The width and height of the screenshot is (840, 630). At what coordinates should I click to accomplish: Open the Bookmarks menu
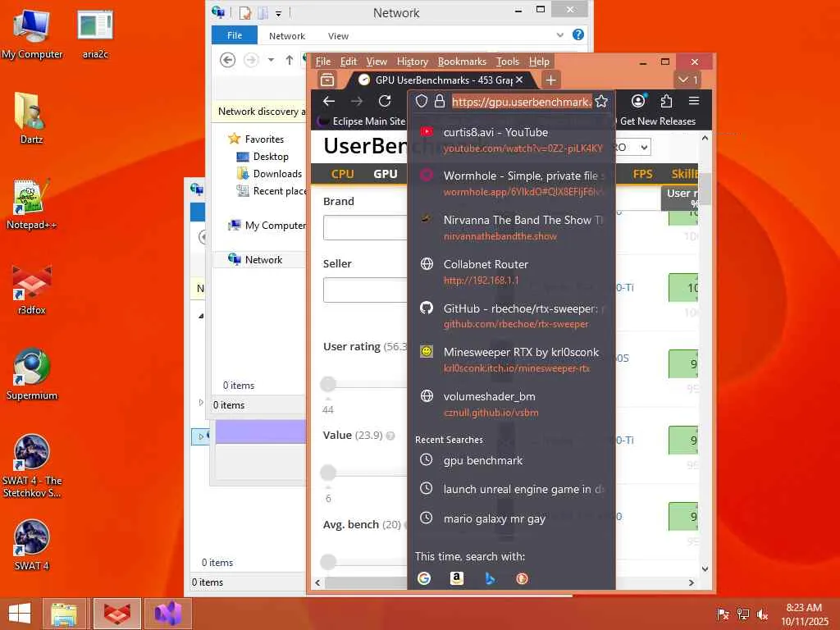pyautogui.click(x=462, y=62)
